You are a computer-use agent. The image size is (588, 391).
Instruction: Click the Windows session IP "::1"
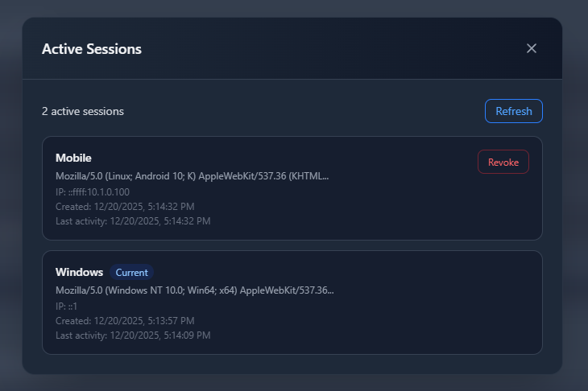coord(66,306)
